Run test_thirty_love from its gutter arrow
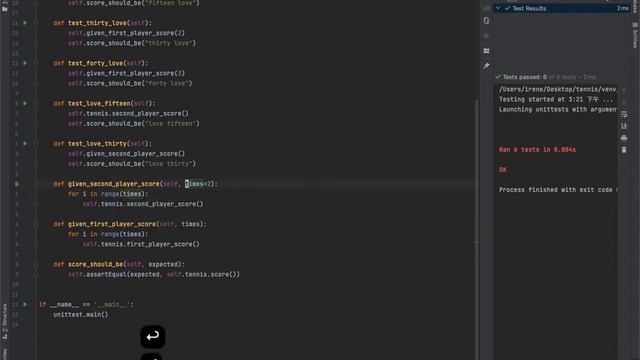Image resolution: width=640 pixels, height=360 pixels. coord(25,23)
